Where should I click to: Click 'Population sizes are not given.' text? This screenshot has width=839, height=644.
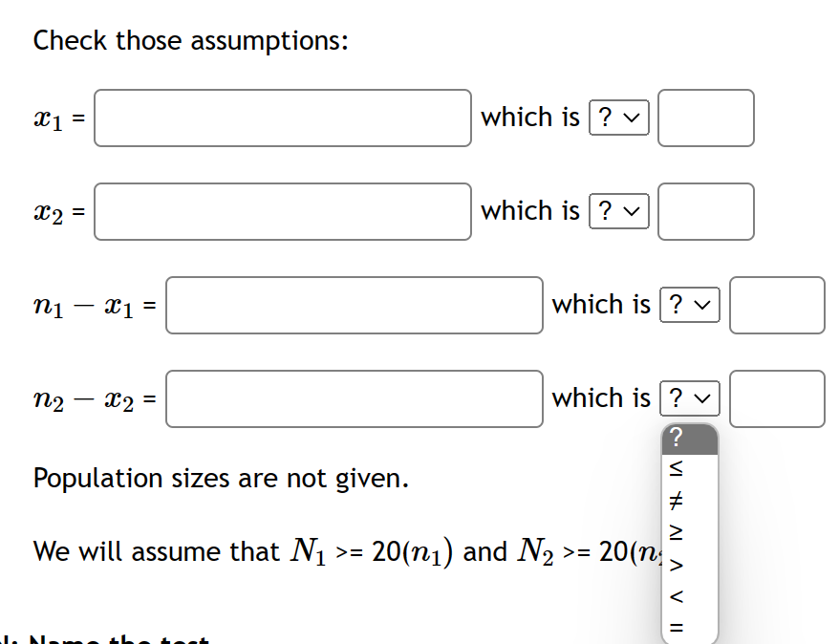[221, 478]
